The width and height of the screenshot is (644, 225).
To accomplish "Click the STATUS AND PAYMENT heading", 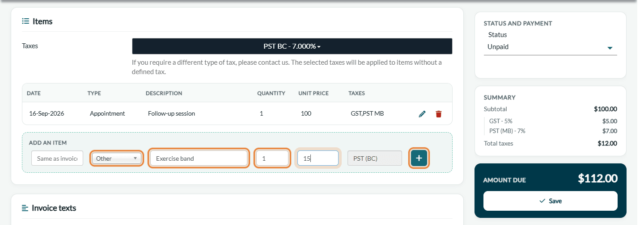I will click(518, 23).
